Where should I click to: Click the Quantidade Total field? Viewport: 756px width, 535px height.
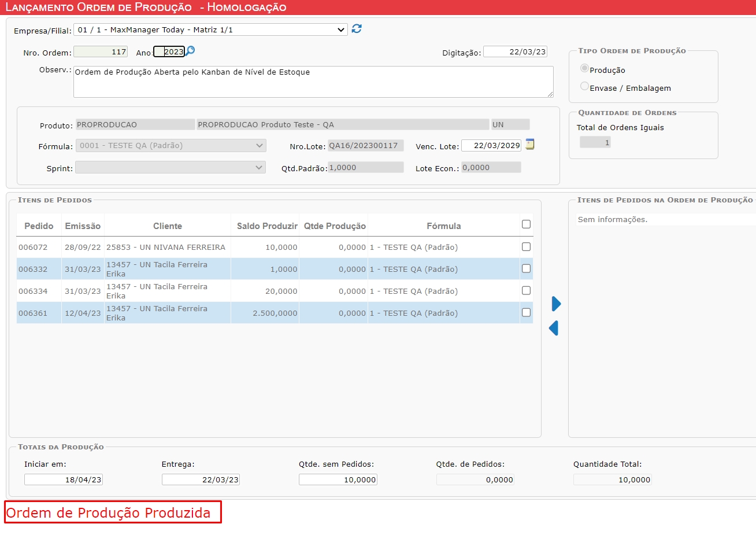coord(613,479)
